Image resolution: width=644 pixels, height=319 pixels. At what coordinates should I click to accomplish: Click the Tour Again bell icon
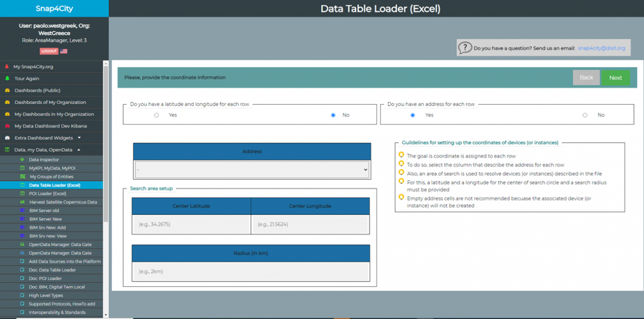[7, 78]
